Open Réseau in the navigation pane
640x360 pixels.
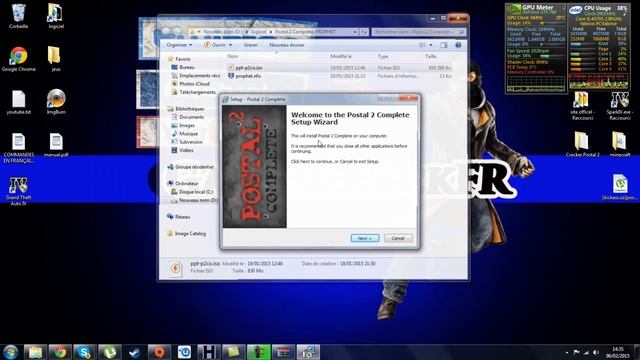pos(182,217)
